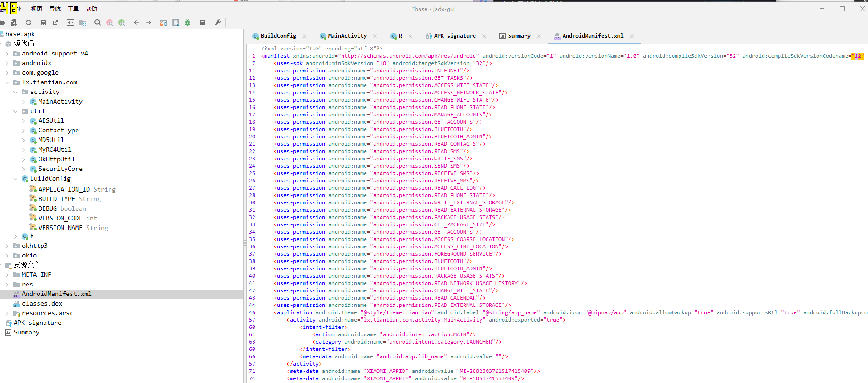The height and width of the screenshot is (383, 868).
Task: Open the 工具 menu
Action: coord(73,9)
